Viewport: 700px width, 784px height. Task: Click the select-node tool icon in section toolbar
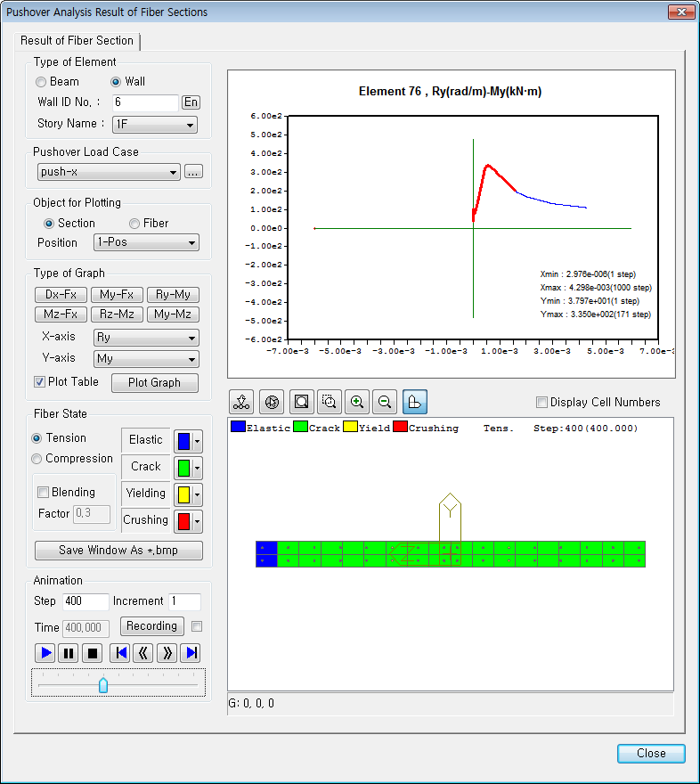pos(241,402)
